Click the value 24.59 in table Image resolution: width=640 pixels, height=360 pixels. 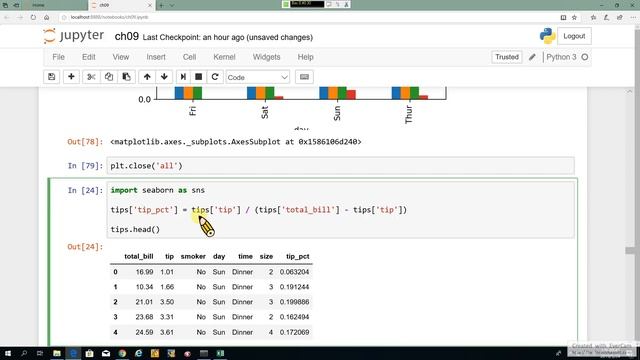pos(144,332)
